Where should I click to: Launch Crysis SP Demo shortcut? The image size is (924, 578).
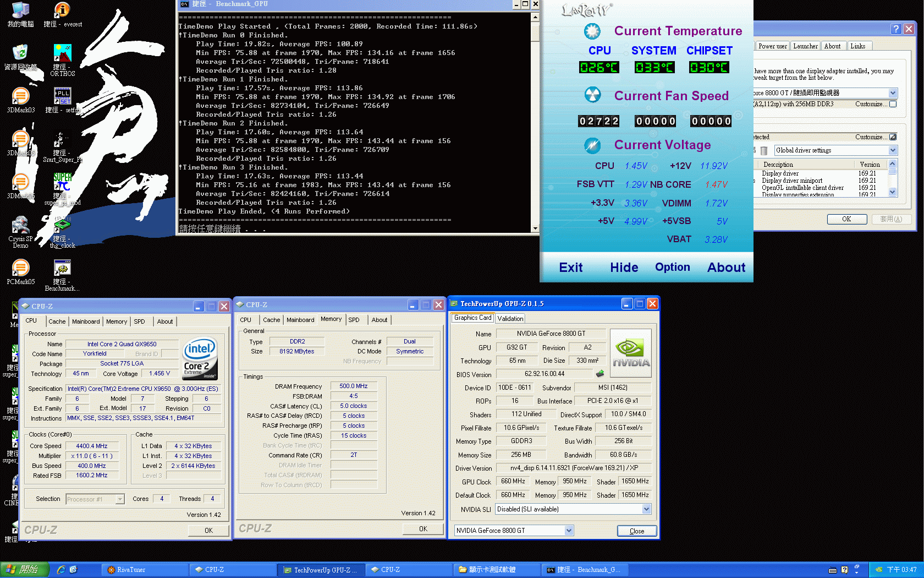tap(20, 232)
